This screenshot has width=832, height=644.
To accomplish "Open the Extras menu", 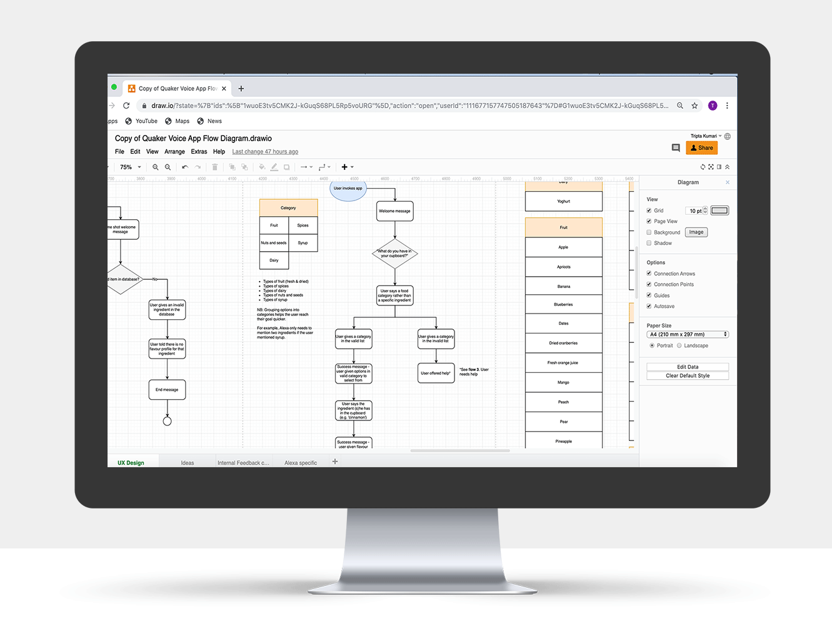I will (199, 152).
